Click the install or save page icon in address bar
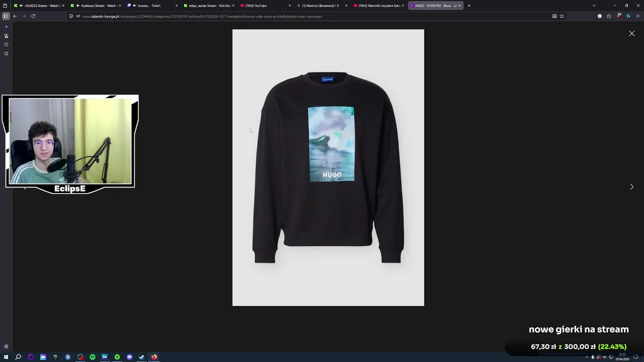This screenshot has width=644, height=362. click(x=554, y=16)
